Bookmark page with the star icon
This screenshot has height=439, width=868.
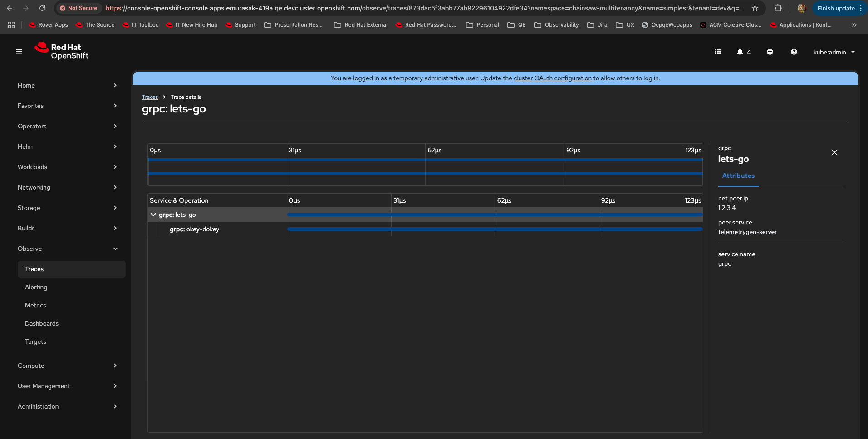[755, 8]
